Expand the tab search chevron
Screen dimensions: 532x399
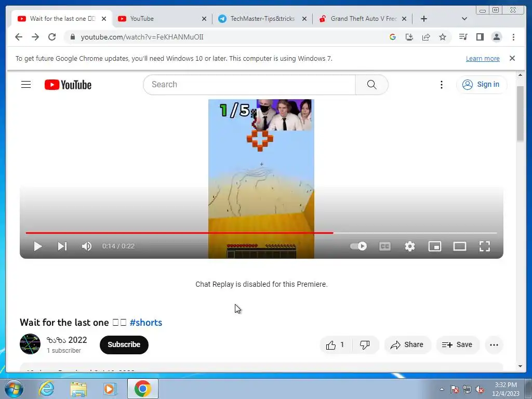pos(464,19)
